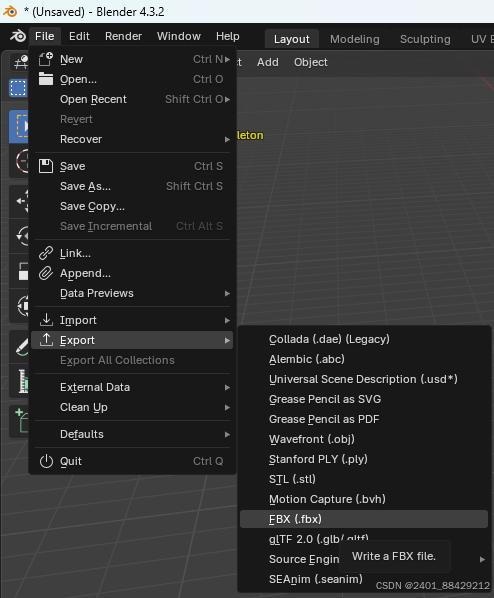Click the Export upload arrow icon
This screenshot has width=494, height=598.
(46, 340)
